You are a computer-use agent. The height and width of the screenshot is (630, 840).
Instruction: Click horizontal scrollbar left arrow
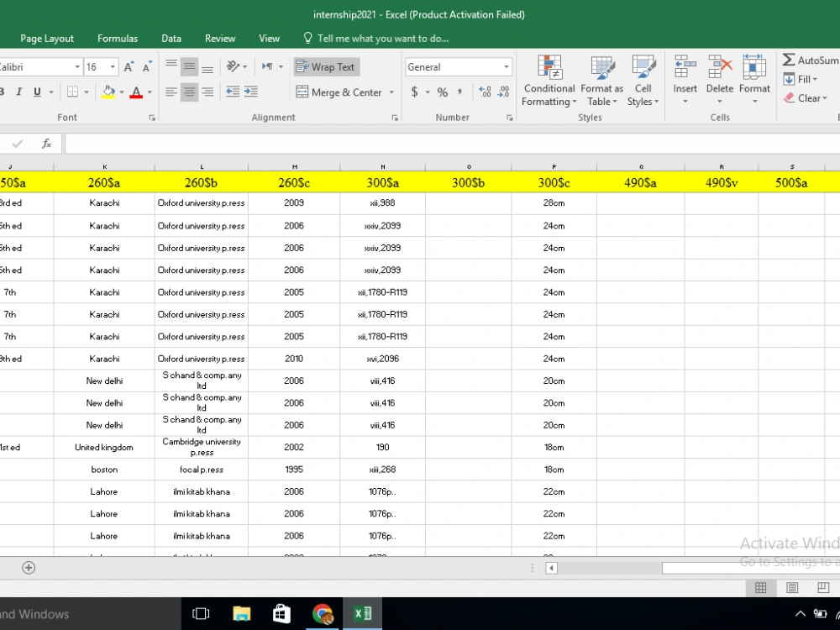click(x=551, y=568)
